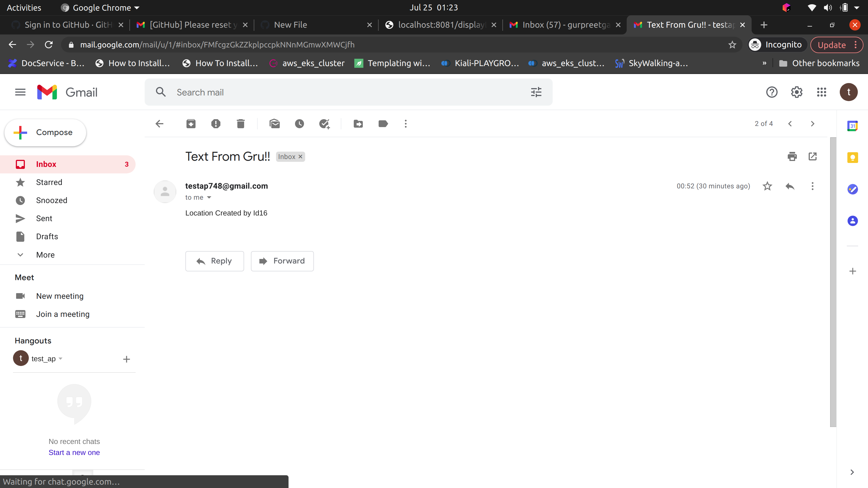
Task: Toggle the search options filter
Action: tap(536, 92)
